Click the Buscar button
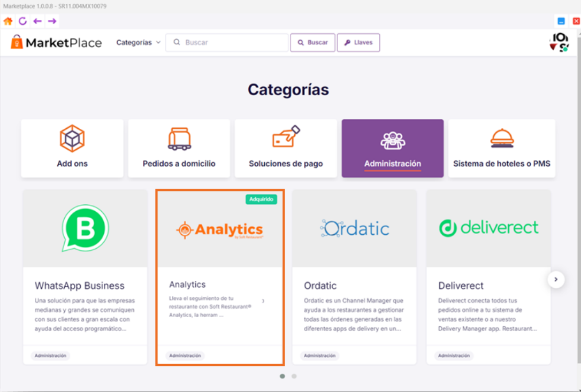The width and height of the screenshot is (581, 392). click(313, 42)
